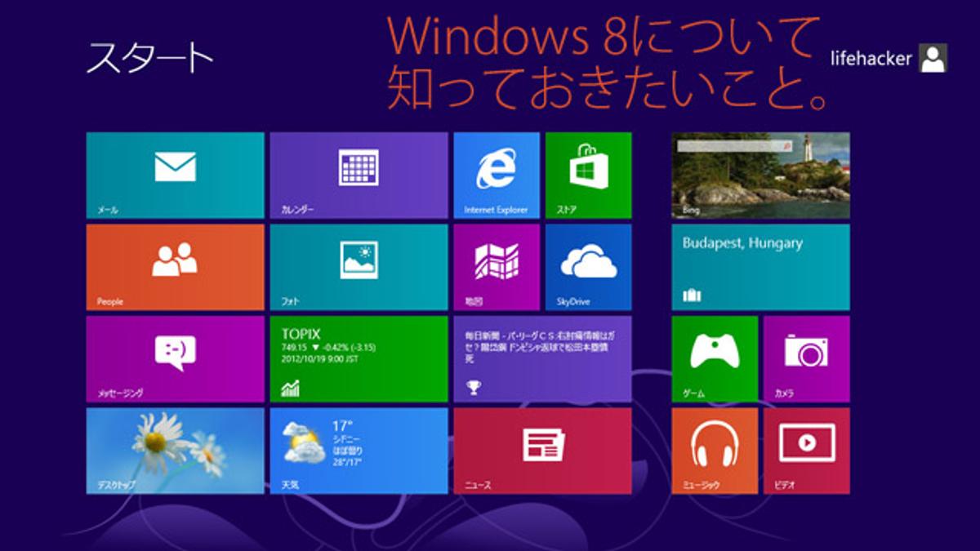Open the Internet Explorer 'e' icon

pos(497,168)
